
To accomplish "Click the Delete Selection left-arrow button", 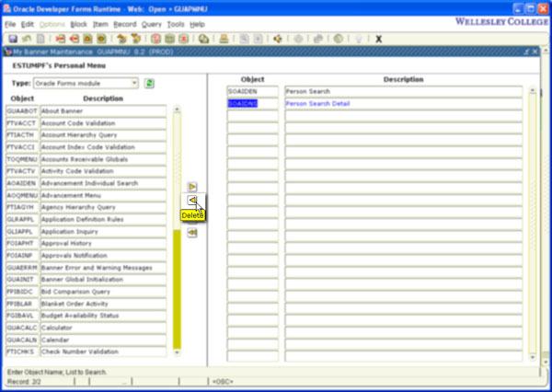I will [192, 200].
